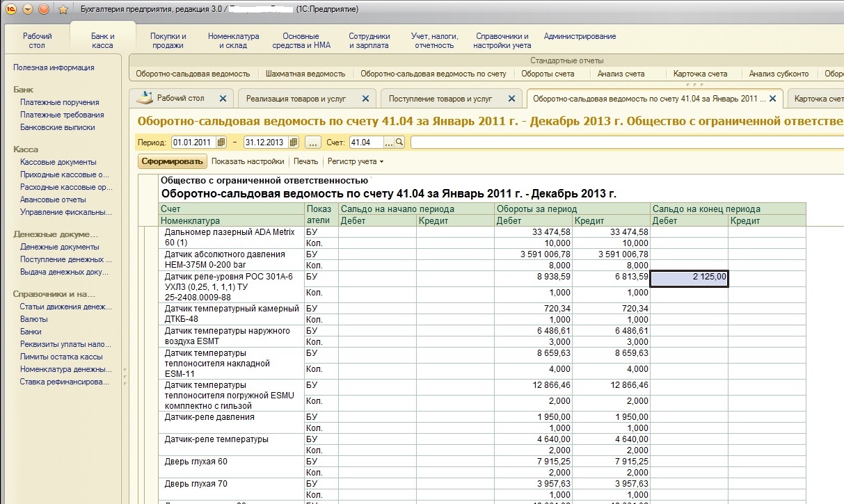Expand the Регистр учета dropdown
844x504 pixels.
356,161
